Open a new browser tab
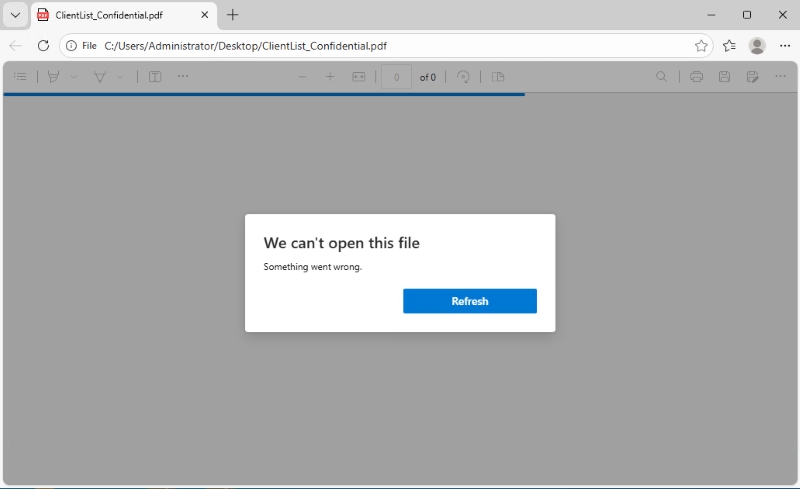The width and height of the screenshot is (800, 489). (x=232, y=15)
